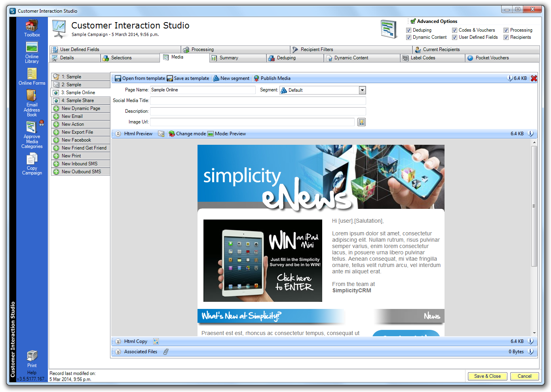
Task: Toggle the Deduping checkbox
Action: pyautogui.click(x=408, y=30)
